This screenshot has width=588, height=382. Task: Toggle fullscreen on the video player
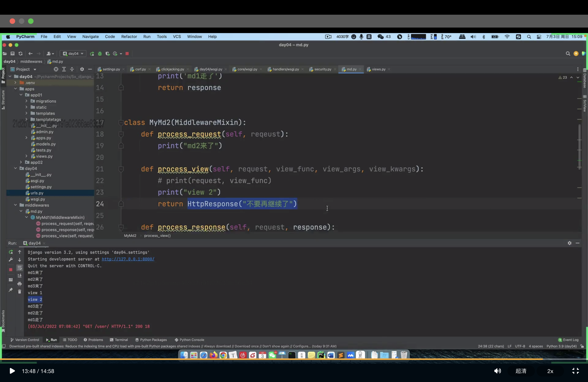coord(575,371)
